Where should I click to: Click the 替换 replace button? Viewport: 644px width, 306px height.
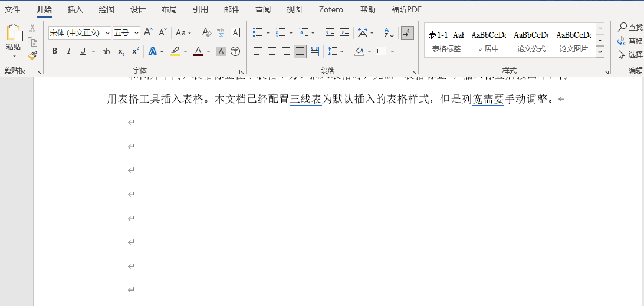pos(630,41)
